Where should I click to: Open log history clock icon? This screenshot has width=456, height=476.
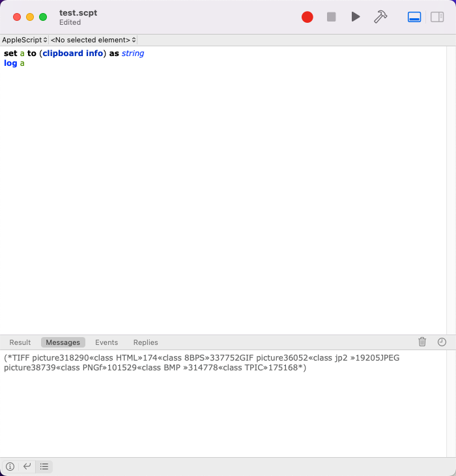tap(442, 342)
